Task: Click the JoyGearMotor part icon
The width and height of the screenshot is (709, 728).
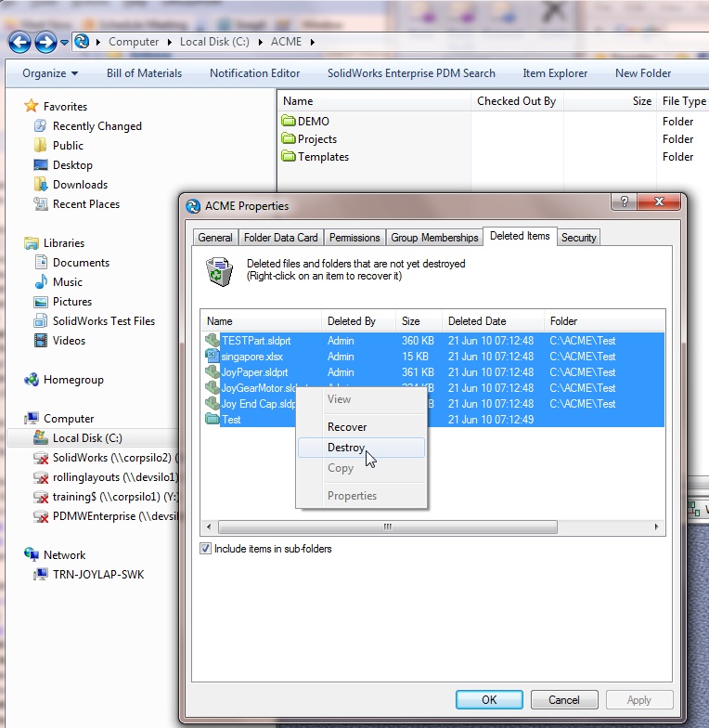Action: [x=212, y=388]
